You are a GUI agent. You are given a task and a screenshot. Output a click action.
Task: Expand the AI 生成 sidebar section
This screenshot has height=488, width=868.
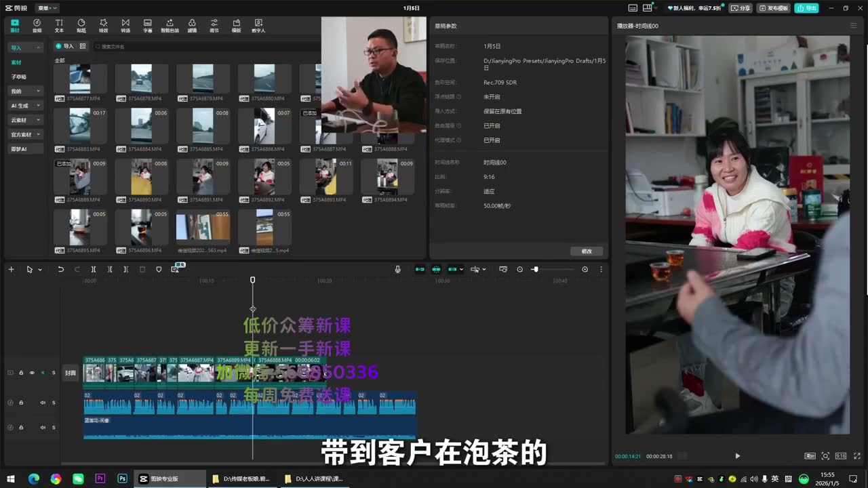pos(25,106)
